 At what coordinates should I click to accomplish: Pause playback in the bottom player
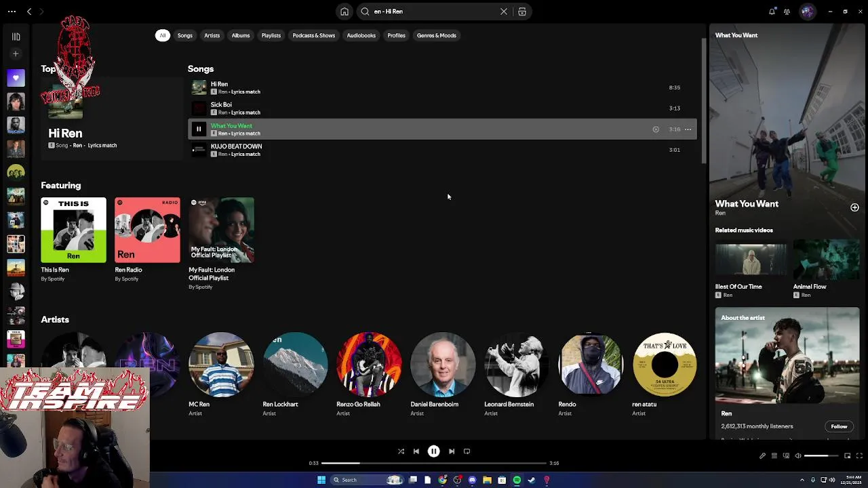(433, 451)
